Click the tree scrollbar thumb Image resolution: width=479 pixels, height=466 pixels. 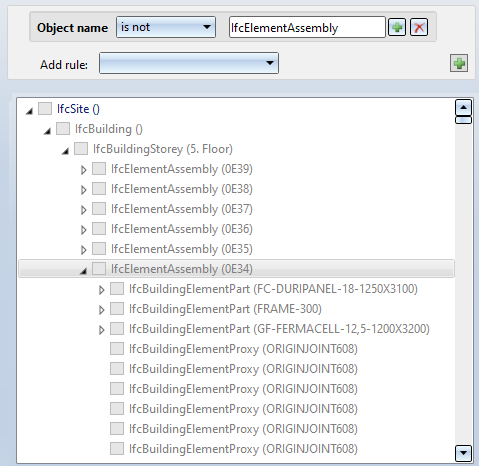click(x=463, y=120)
